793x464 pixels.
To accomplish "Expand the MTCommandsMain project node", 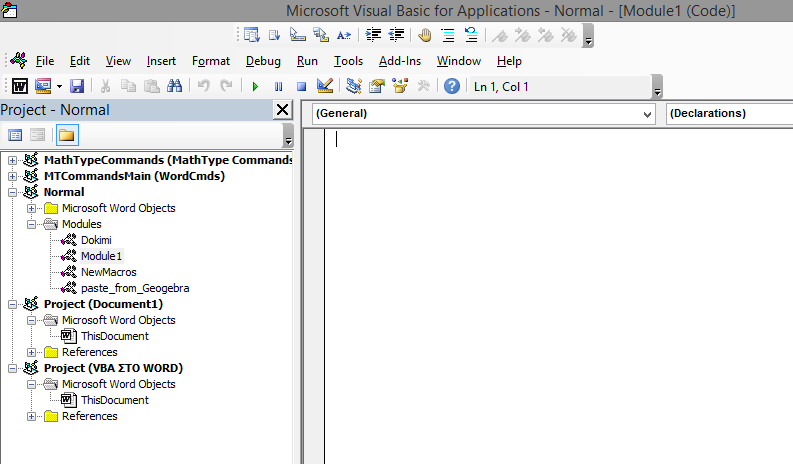I will click(12, 177).
